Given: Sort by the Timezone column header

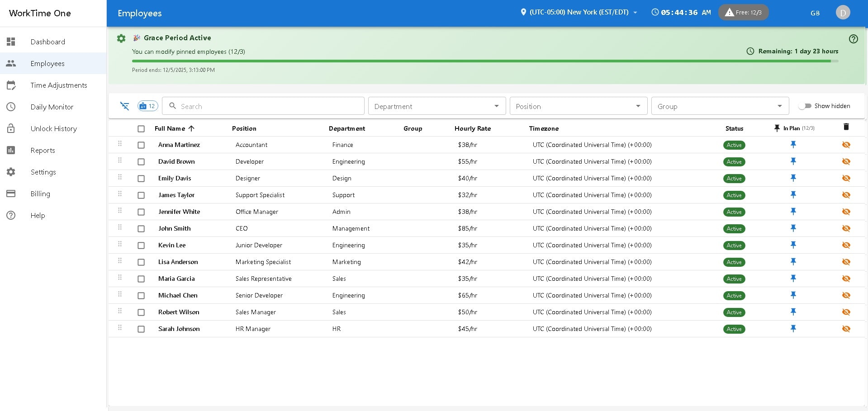Looking at the screenshot, I should (544, 128).
